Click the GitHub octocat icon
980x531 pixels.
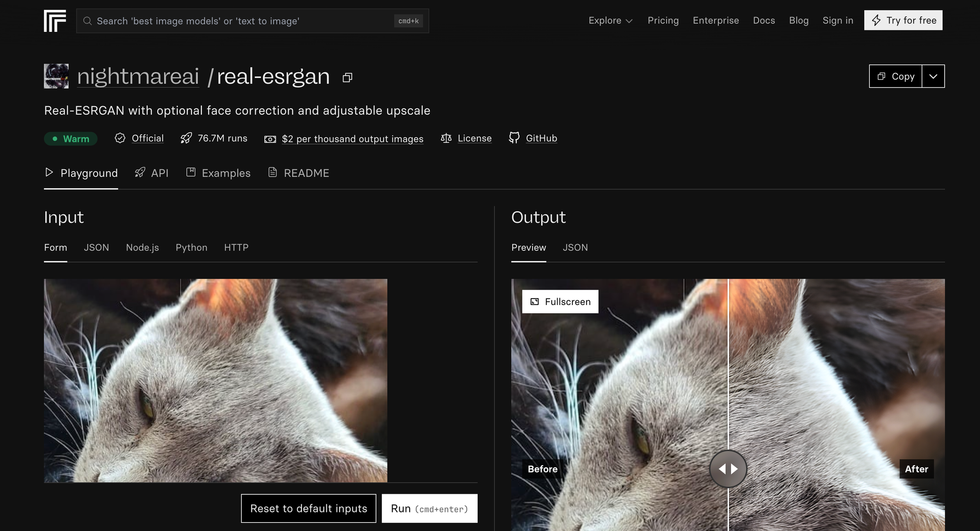click(x=514, y=138)
